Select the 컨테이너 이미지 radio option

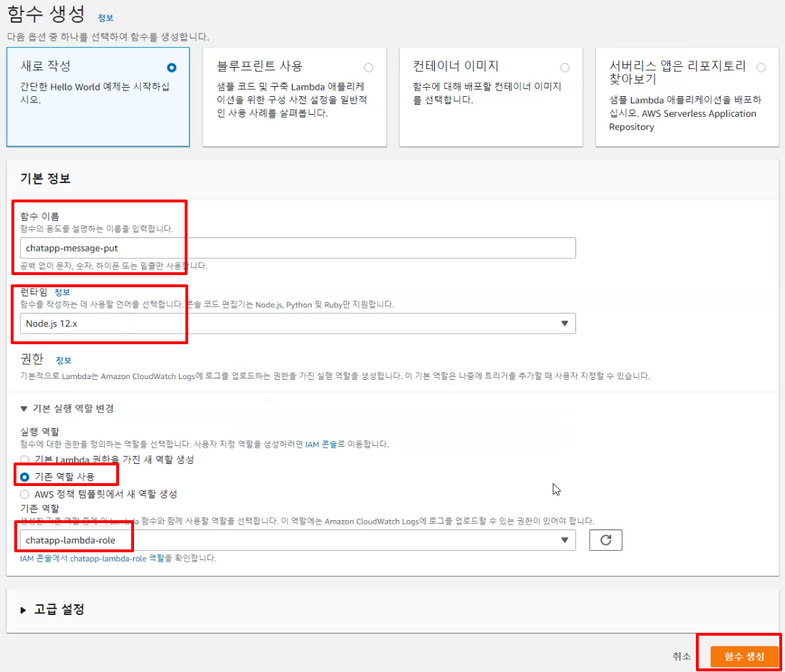[565, 67]
